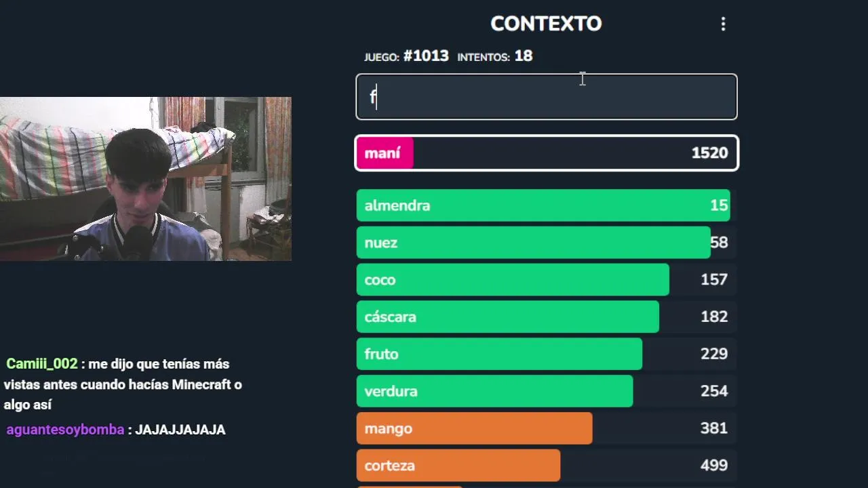Click the CONTEXTO game title

point(546,24)
